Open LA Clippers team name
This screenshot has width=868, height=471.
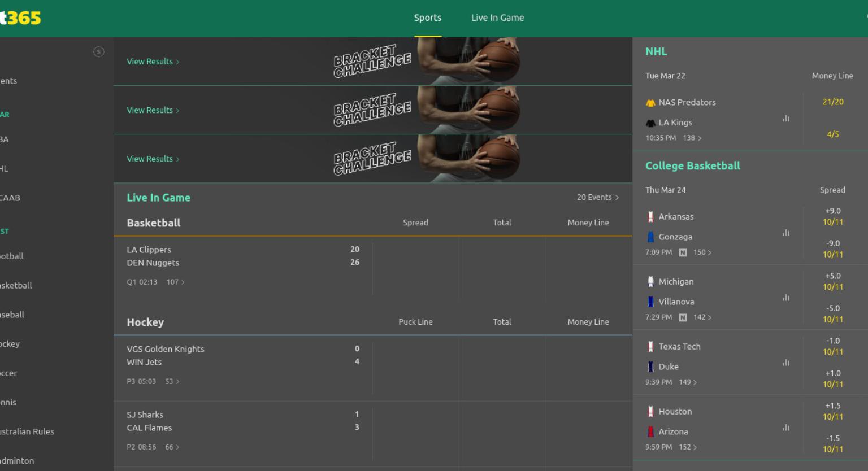[149, 250]
